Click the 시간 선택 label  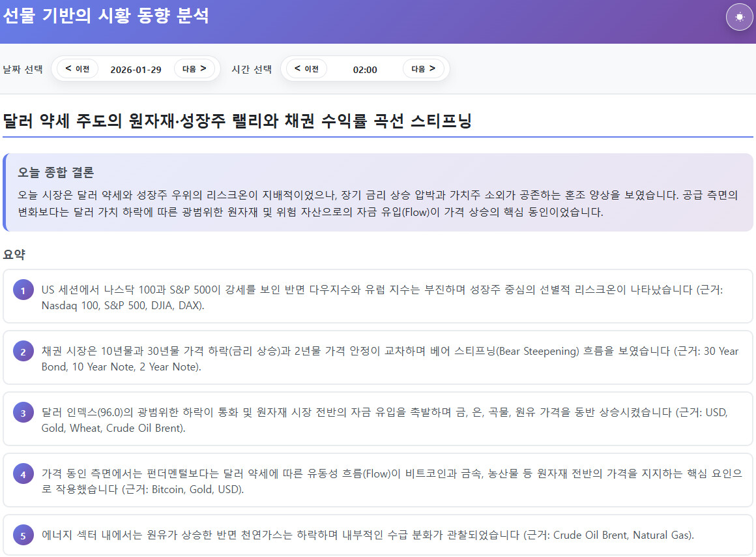tap(252, 70)
